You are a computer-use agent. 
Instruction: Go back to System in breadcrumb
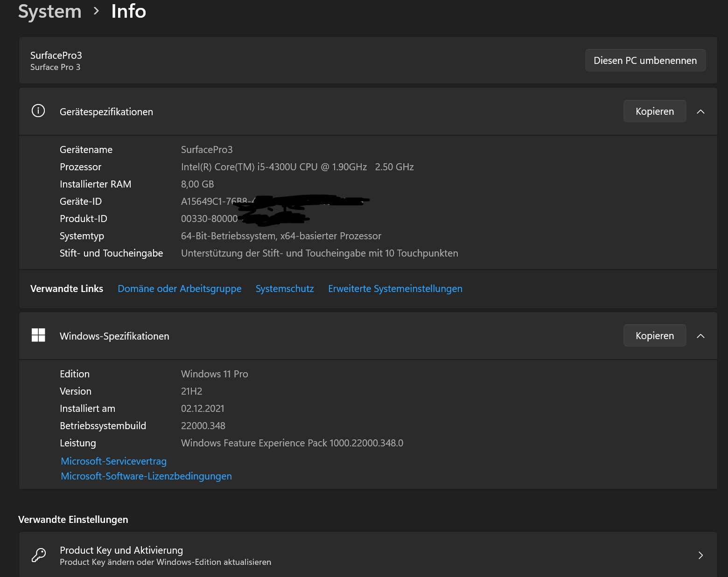(50, 11)
